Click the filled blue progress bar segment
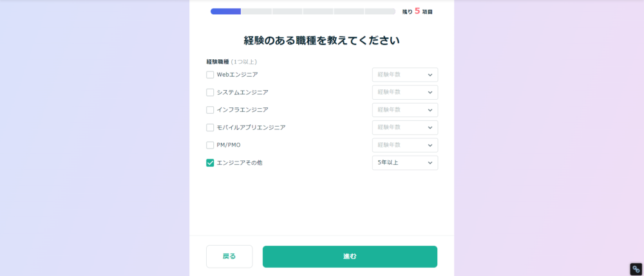Image resolution: width=644 pixels, height=276 pixels. [225, 12]
